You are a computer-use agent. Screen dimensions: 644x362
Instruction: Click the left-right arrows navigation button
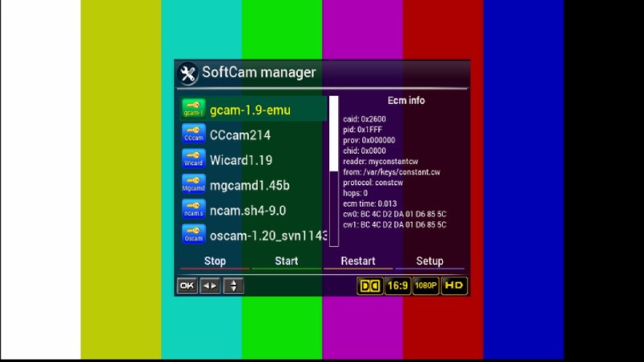point(209,286)
